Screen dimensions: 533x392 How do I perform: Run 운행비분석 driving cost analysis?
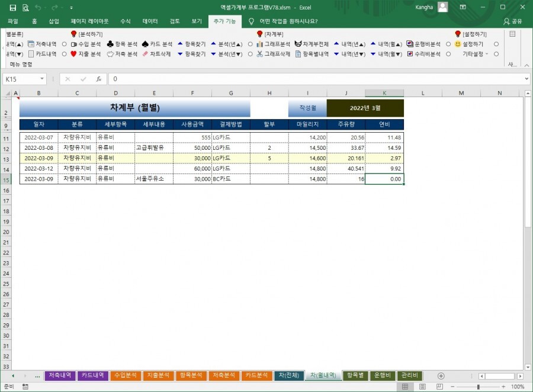423,44
